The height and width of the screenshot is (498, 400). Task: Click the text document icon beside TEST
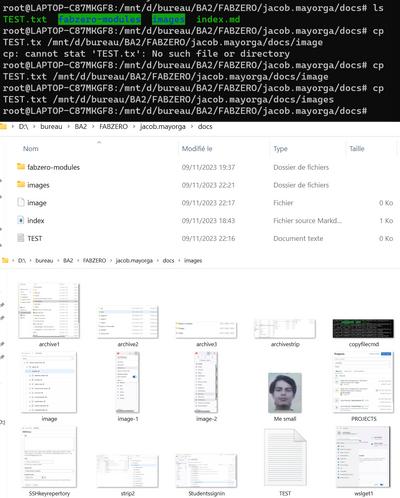coord(21,238)
